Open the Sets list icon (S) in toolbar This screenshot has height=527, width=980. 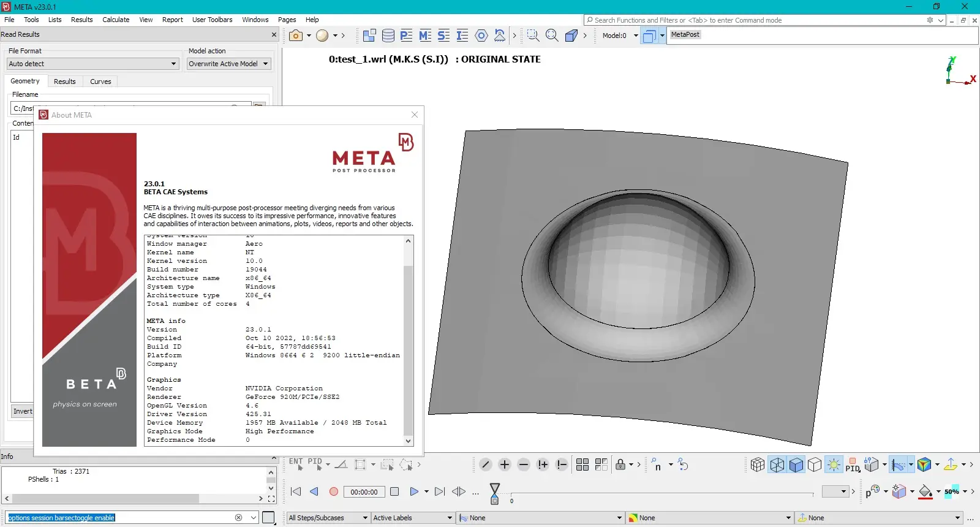point(444,36)
